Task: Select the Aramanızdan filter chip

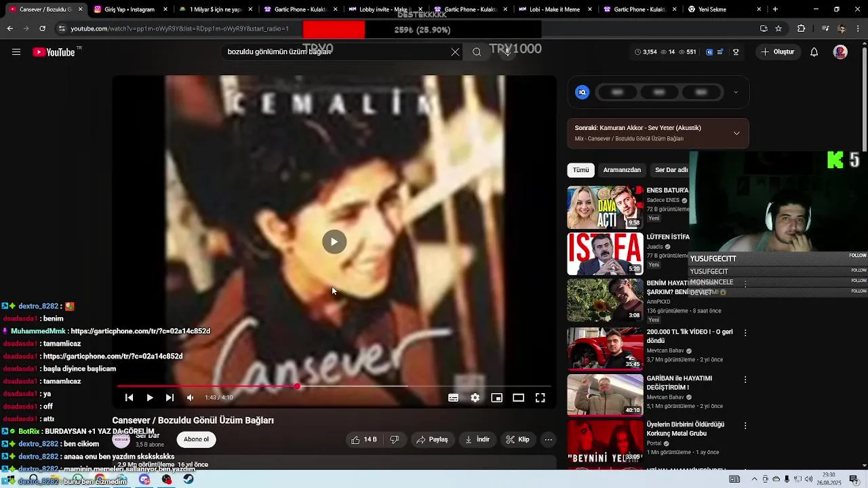Action: point(622,170)
